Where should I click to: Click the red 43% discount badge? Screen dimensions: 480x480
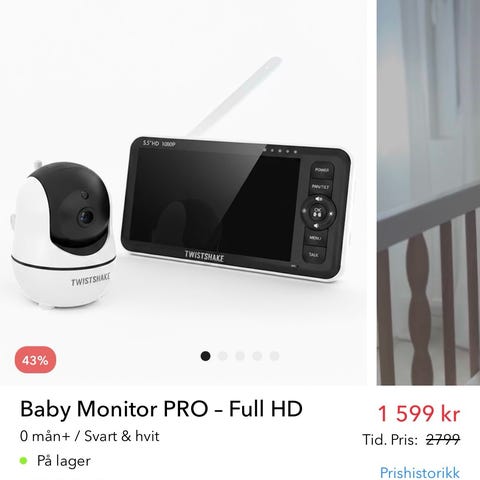click(35, 360)
